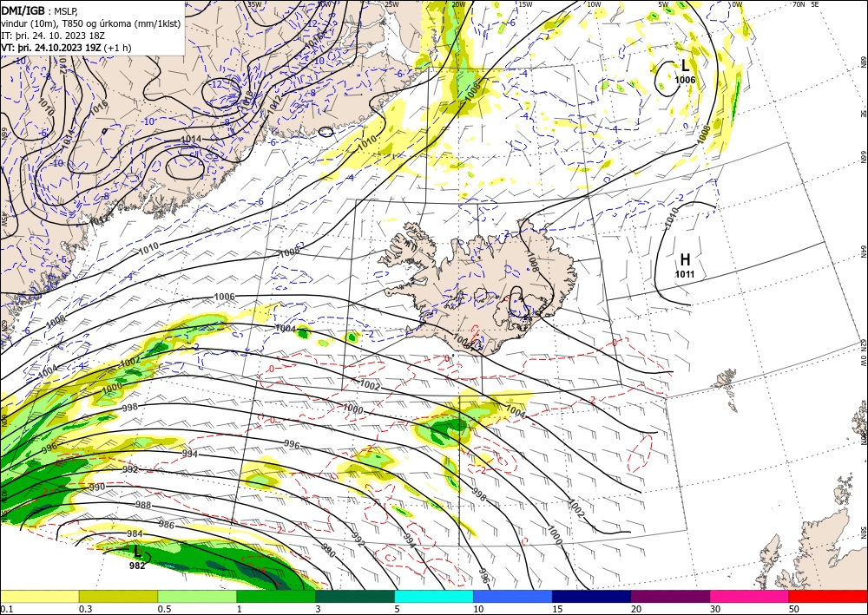Click the legend value '0.3'
The image size is (868, 615).
click(x=85, y=610)
